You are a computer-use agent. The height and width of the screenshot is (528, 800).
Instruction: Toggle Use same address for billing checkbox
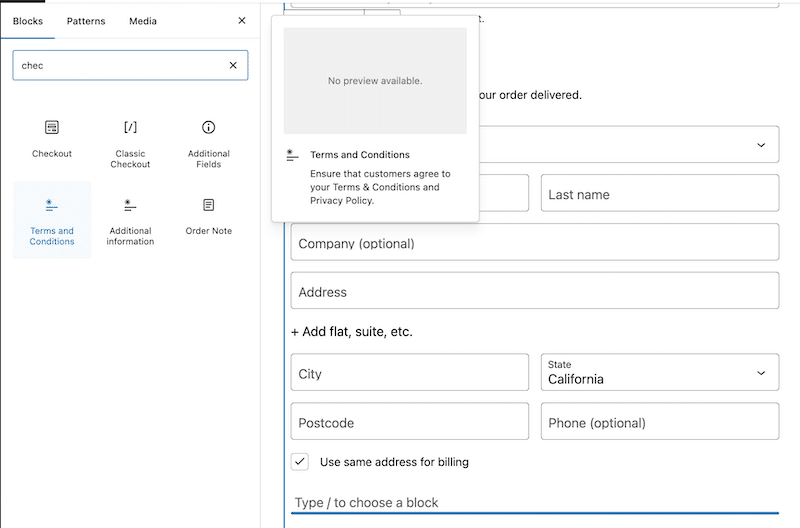pos(299,462)
